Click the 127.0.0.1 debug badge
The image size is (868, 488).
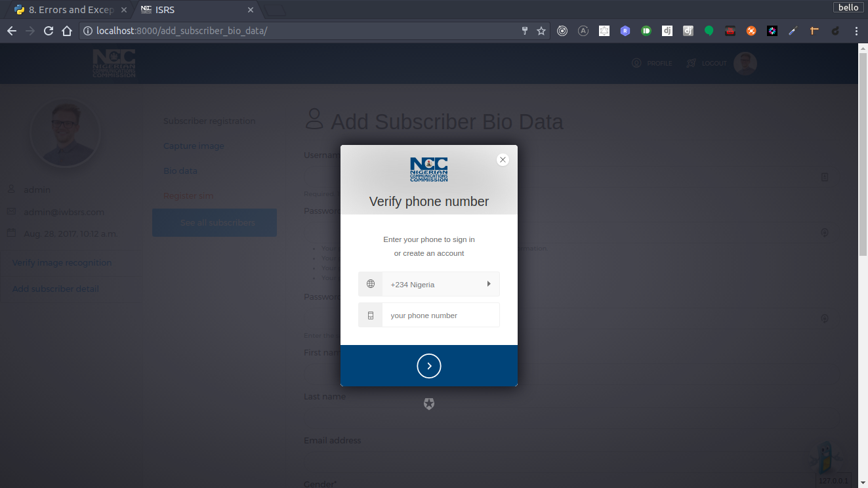pos(834,481)
